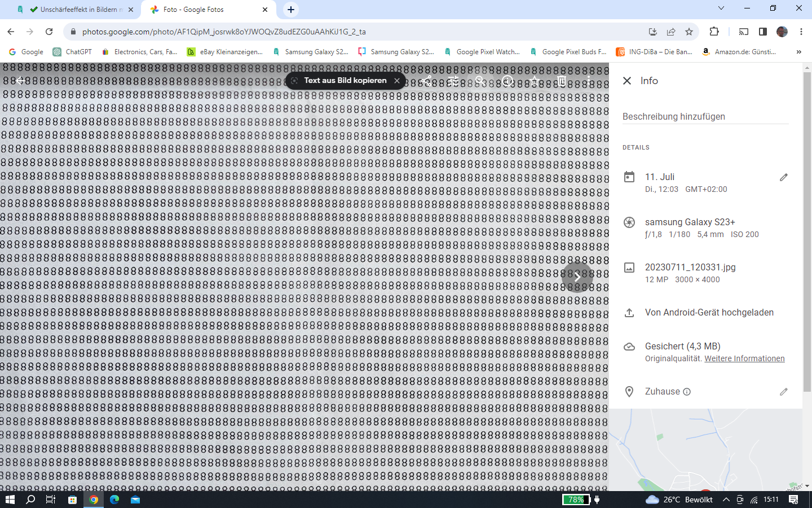812x508 pixels.
Task: Toggle the Info panel icon in photo toolbar
Action: (x=507, y=81)
